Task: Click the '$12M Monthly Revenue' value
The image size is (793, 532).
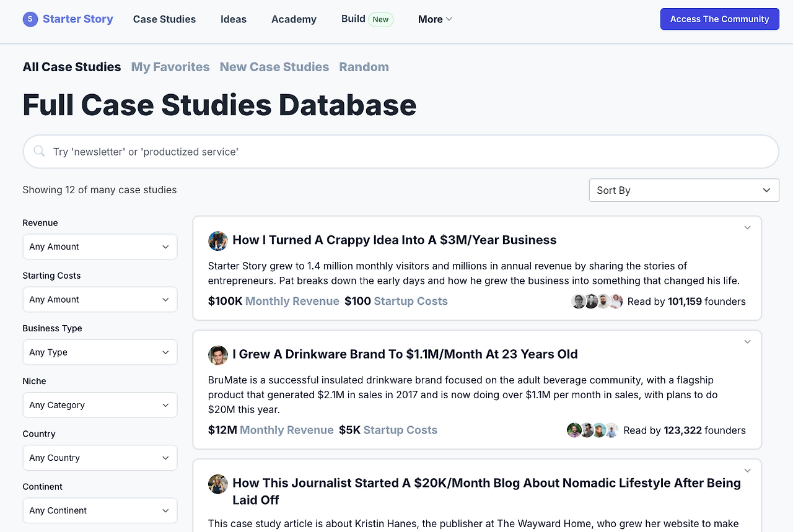Action: coord(271,430)
